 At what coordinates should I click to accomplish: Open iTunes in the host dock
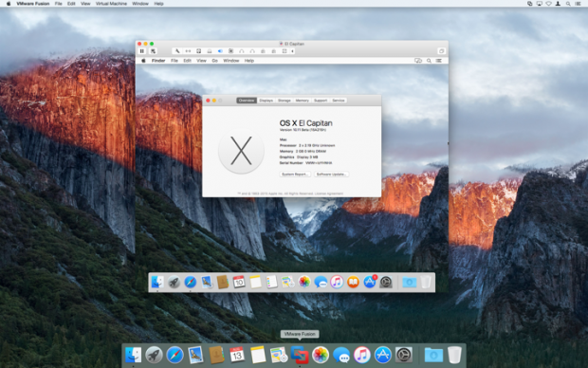[362, 355]
